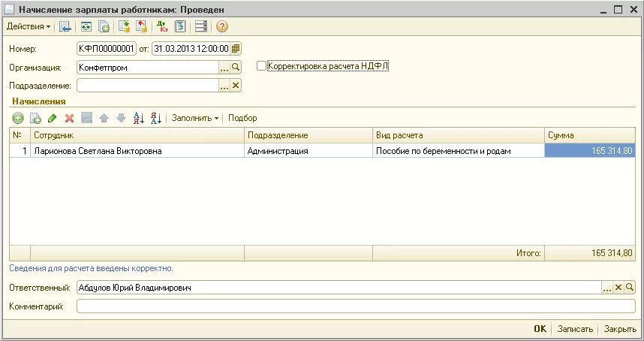The image size is (644, 341).
Task: Click the empty Подразделение field
Action: 147,86
